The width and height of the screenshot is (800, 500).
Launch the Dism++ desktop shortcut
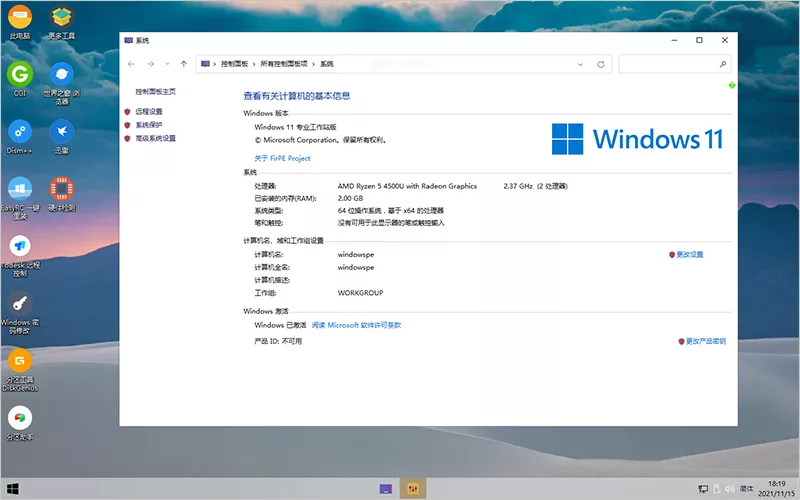(20, 136)
